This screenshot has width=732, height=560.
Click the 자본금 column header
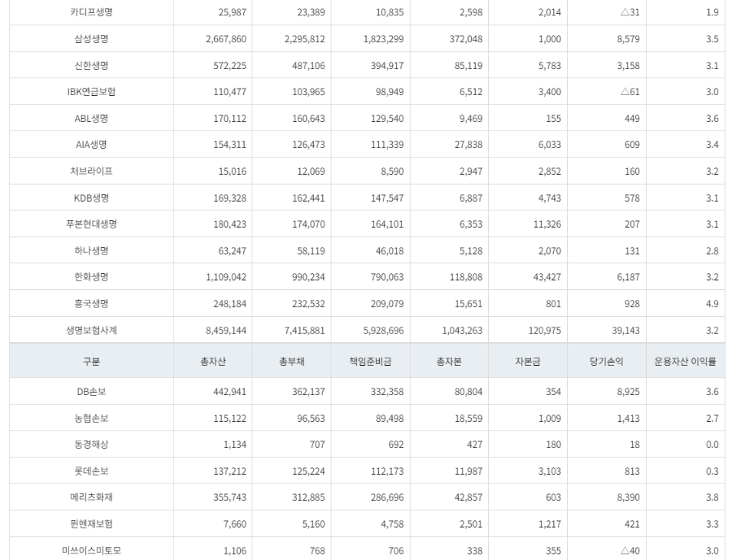coord(528,361)
